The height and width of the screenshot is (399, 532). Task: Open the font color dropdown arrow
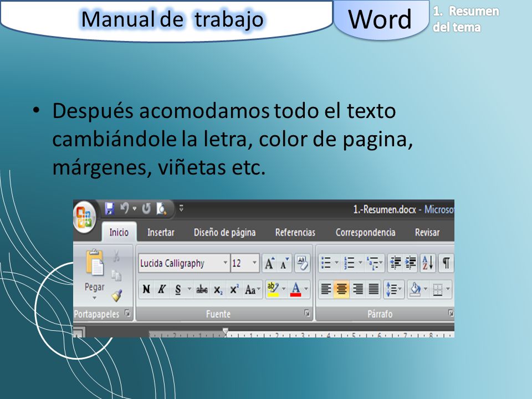click(306, 289)
